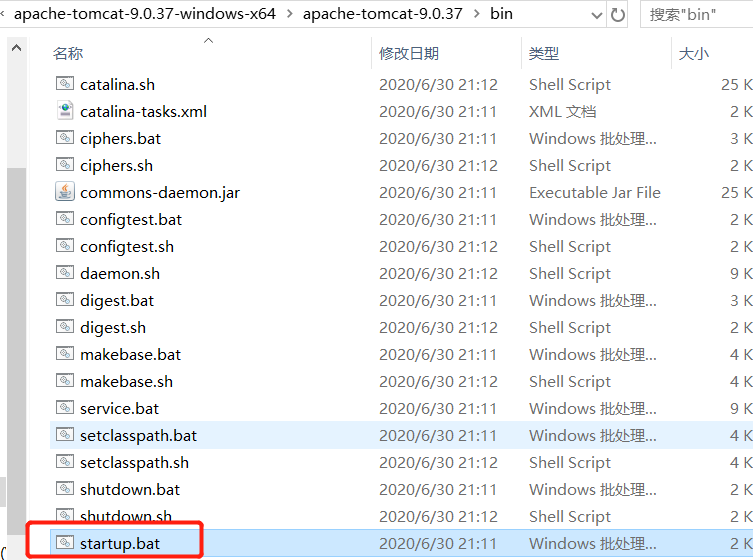Click the service.bat file icon
The width and height of the screenshot is (753, 560).
[65, 408]
